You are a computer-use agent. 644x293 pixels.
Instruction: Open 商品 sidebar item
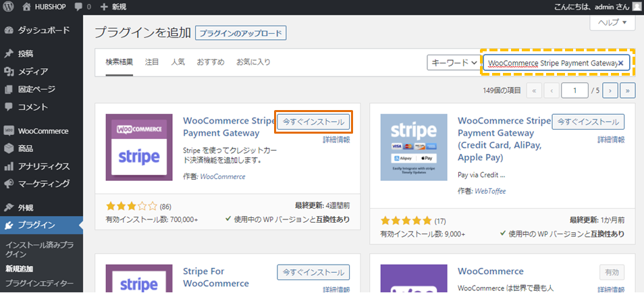pos(41,149)
